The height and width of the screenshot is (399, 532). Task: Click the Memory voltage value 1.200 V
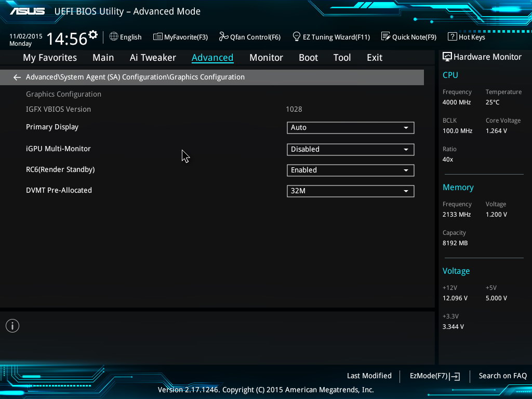496,215
